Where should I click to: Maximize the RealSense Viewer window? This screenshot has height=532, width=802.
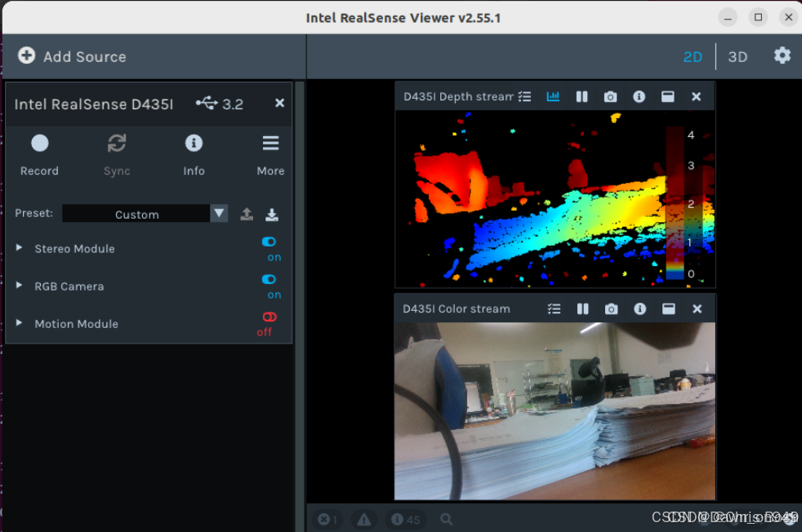point(758,17)
